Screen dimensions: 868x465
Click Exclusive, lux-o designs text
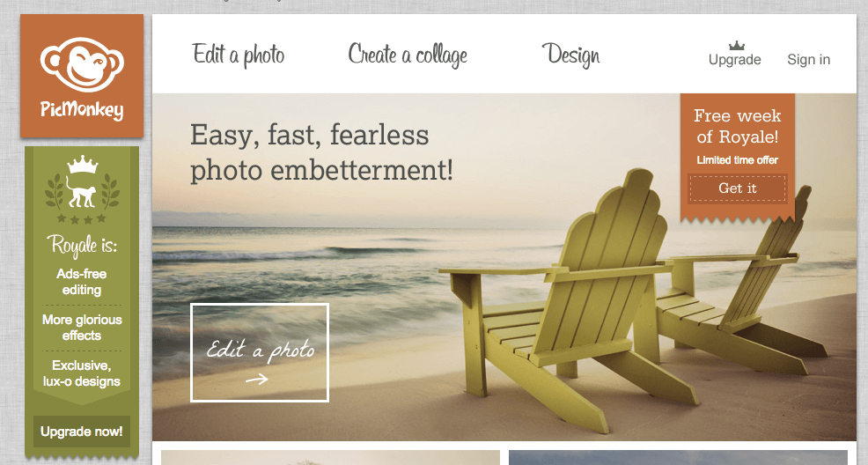(x=82, y=373)
